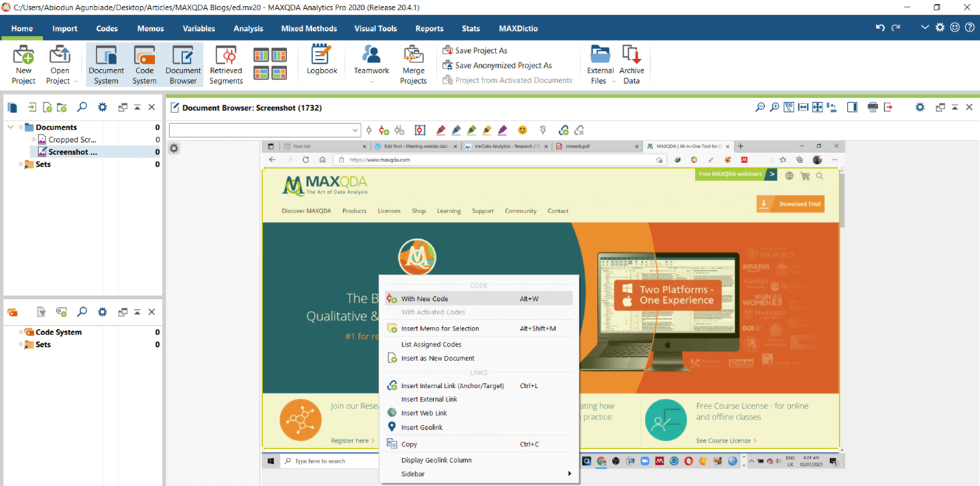This screenshot has width=980, height=486.
Task: Select the magenta highlight coding pen
Action: (x=502, y=130)
